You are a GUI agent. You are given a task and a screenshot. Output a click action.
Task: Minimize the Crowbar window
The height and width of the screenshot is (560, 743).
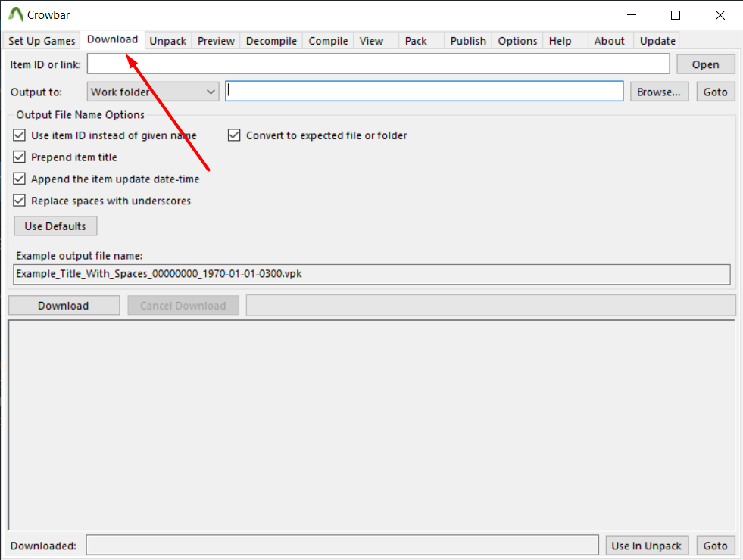(x=632, y=15)
